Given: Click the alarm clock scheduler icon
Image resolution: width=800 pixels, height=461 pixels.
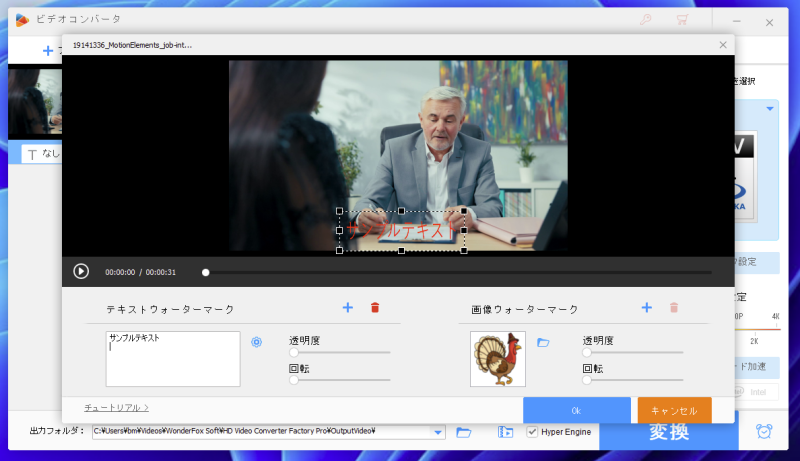Looking at the screenshot, I should click(x=764, y=432).
